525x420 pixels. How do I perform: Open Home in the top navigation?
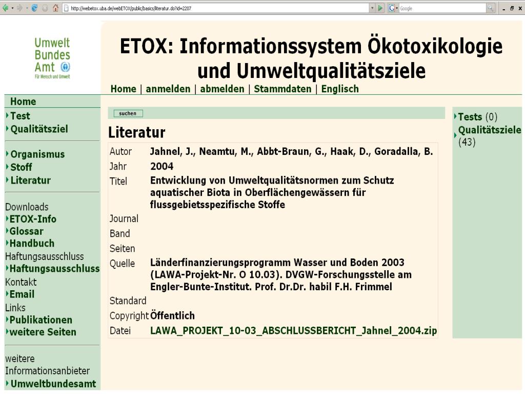[123, 89]
